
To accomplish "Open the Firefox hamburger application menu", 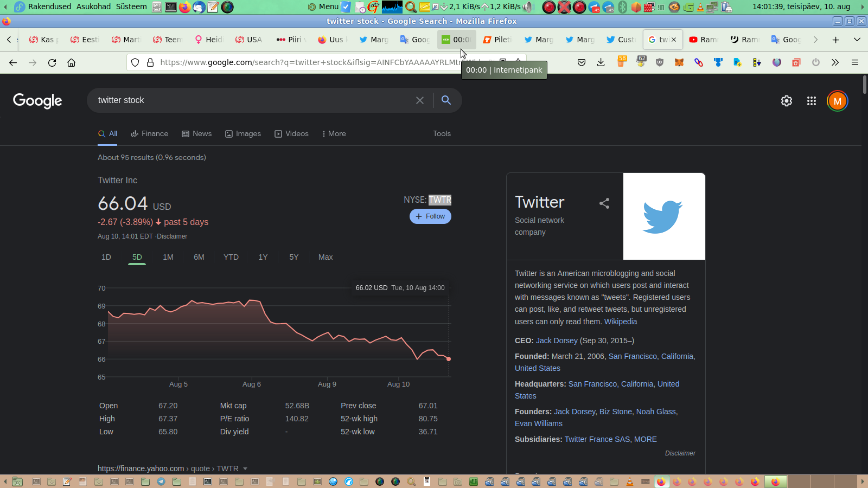I will click(855, 62).
